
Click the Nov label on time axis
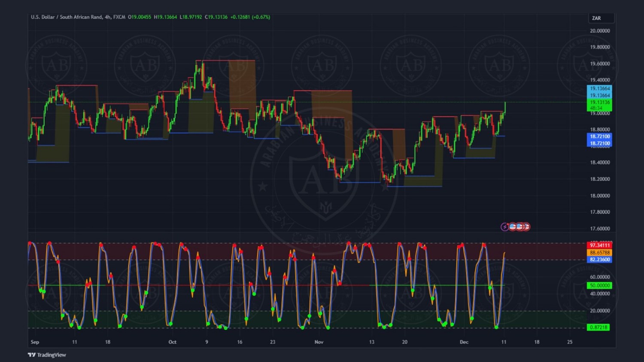(319, 342)
